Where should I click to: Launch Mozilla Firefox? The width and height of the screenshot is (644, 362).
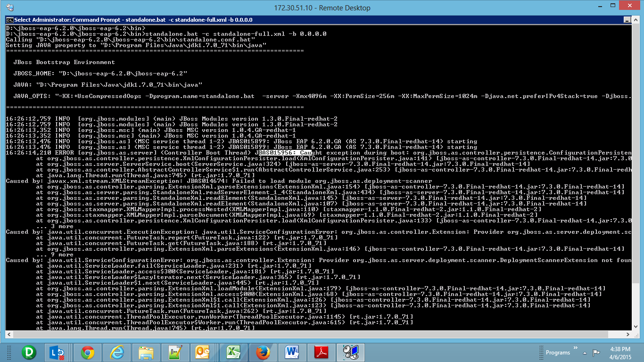coord(263,352)
